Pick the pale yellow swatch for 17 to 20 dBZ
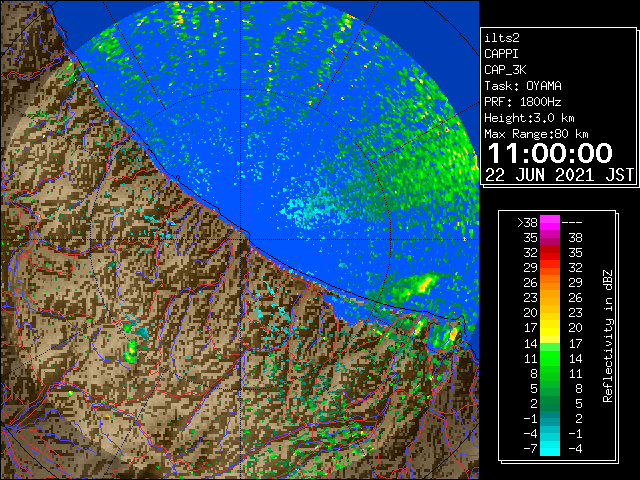The image size is (640, 480). (x=550, y=328)
